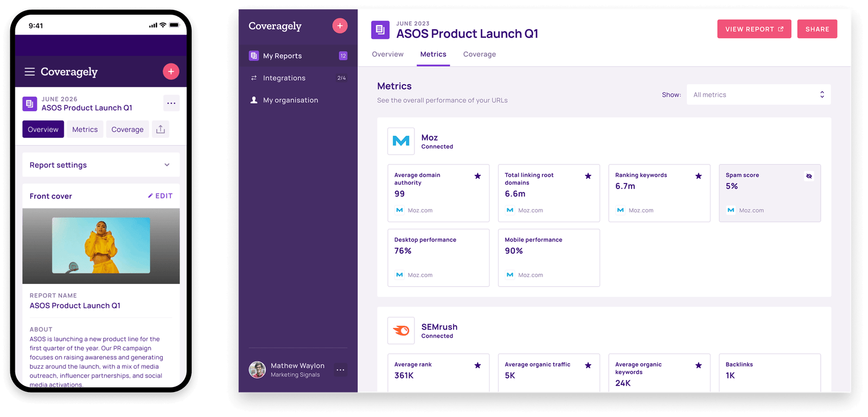The width and height of the screenshot is (868, 417).
Task: Click the Moz logo tile
Action: [x=401, y=141]
